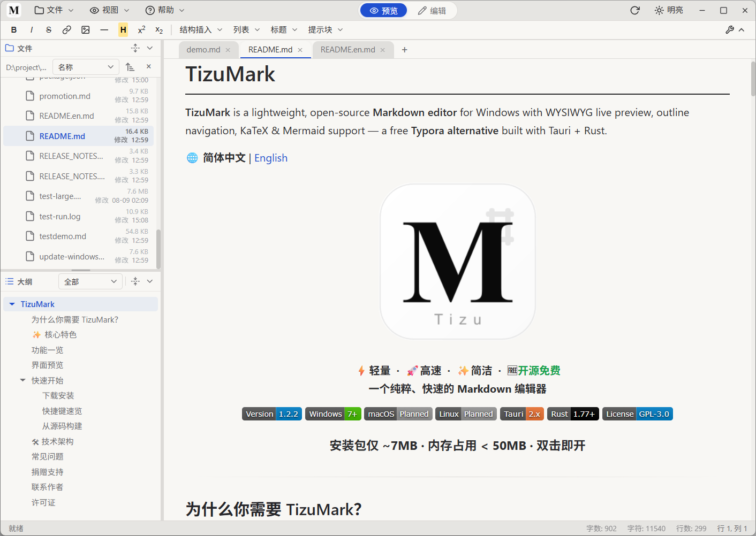Screen dimensions: 756x536
Task: Open the heading dropdown in toolbar
Action: pyautogui.click(x=284, y=30)
